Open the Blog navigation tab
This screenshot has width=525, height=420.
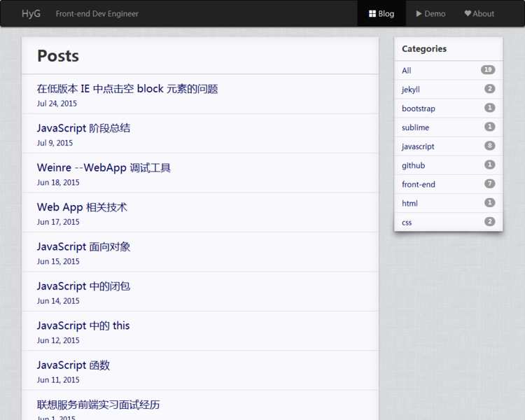381,14
